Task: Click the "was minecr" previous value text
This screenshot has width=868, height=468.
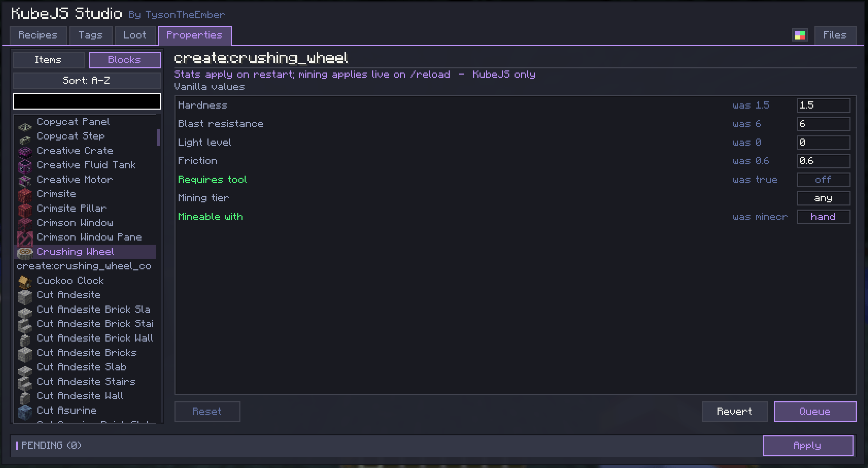Action: click(x=760, y=217)
